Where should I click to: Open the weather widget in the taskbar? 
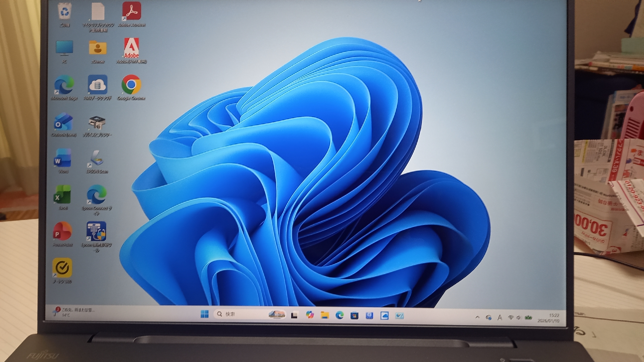pos(74,312)
